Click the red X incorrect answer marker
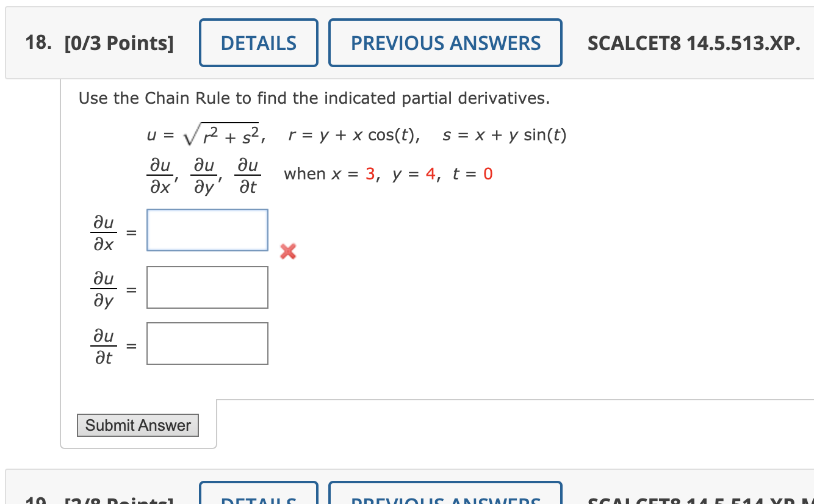The width and height of the screenshot is (814, 504). click(x=287, y=251)
